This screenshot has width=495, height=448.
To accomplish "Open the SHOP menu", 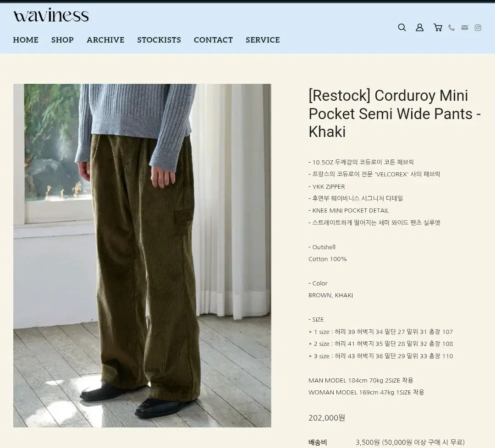I will [62, 40].
